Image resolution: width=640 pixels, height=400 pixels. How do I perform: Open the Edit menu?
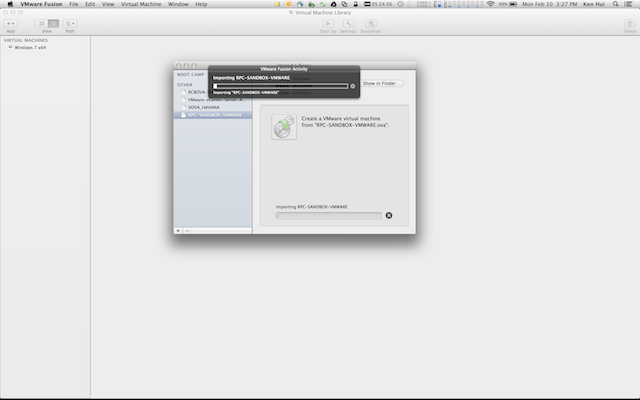coord(90,4)
